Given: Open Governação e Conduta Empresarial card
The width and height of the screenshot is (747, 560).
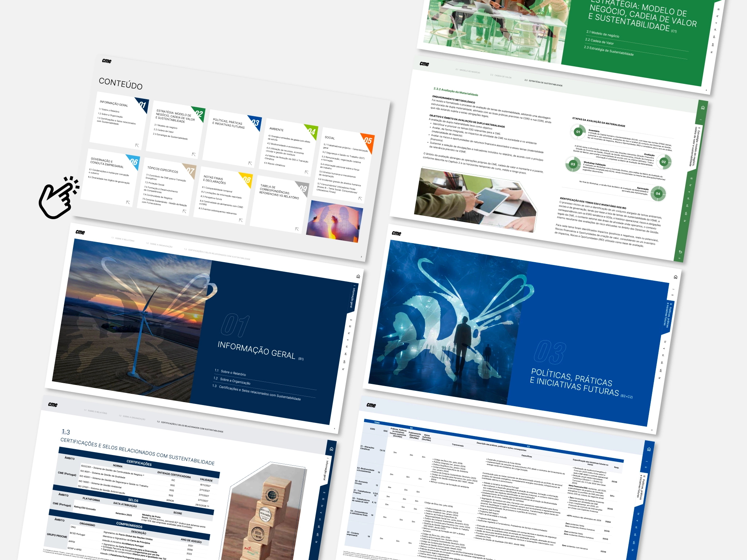Looking at the screenshot, I should point(110,178).
